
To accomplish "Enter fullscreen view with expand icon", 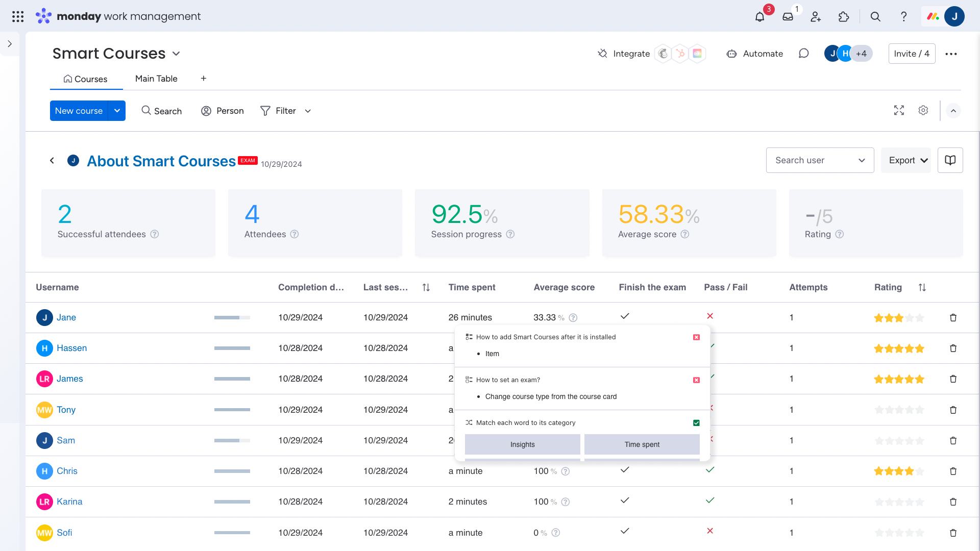I will point(899,110).
